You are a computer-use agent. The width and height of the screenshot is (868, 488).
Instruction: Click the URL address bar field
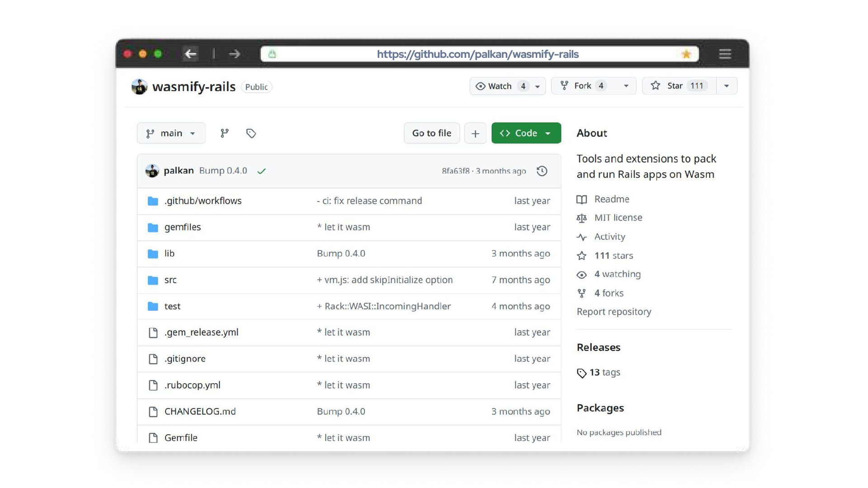click(477, 54)
